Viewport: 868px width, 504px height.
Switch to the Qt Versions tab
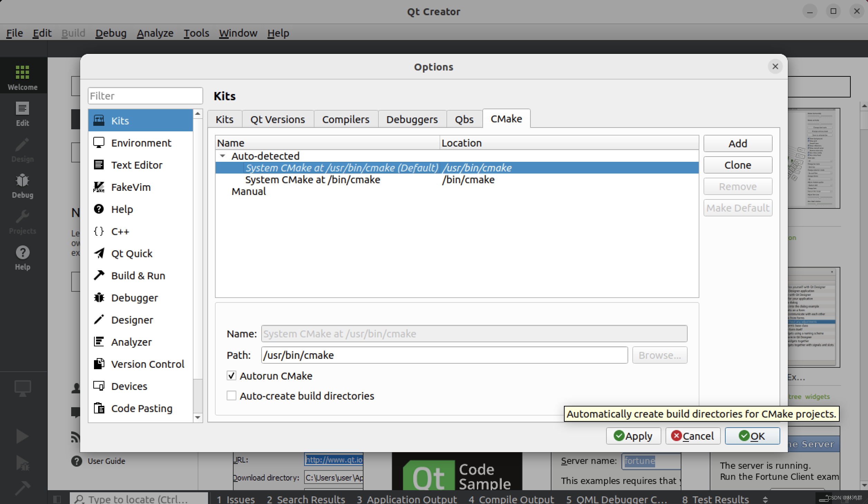[x=277, y=119]
